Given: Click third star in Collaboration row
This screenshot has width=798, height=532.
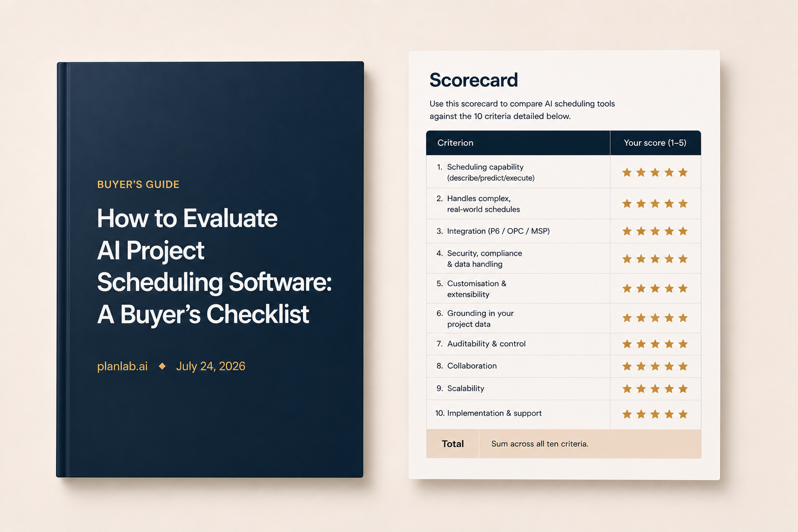Looking at the screenshot, I should tap(655, 366).
